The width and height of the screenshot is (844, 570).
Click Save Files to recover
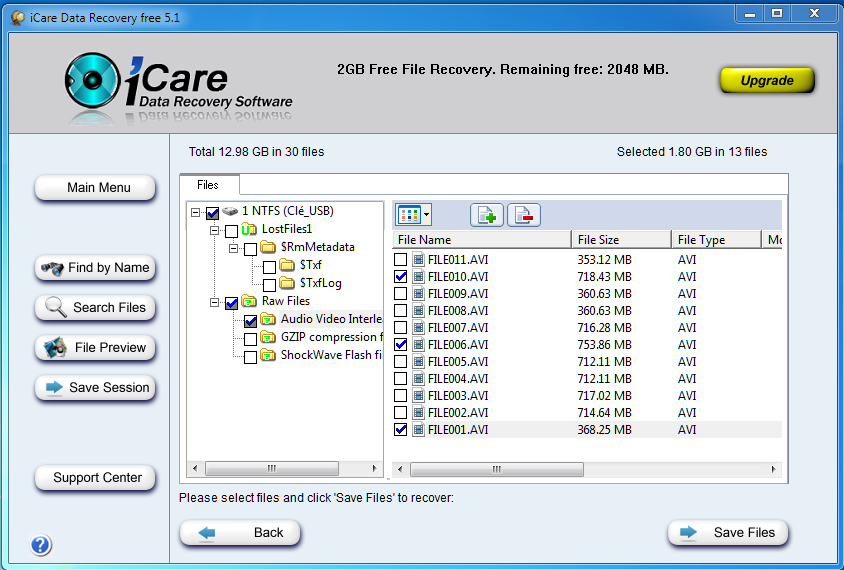coord(728,533)
